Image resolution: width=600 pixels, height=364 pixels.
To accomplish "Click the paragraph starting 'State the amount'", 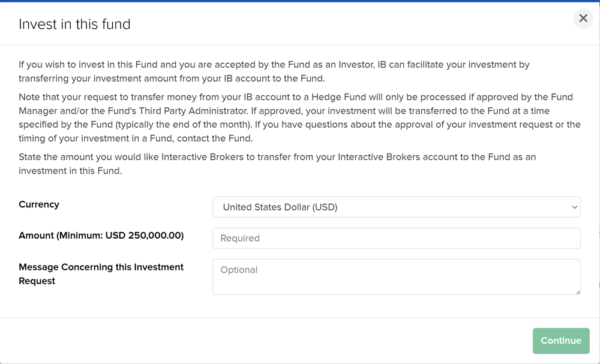I will click(x=277, y=164).
